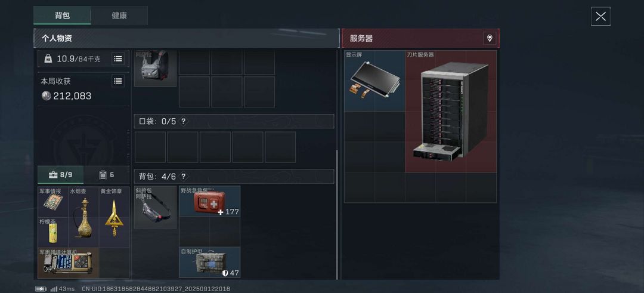
Task: Open the weight details list icon
Action: [118, 58]
